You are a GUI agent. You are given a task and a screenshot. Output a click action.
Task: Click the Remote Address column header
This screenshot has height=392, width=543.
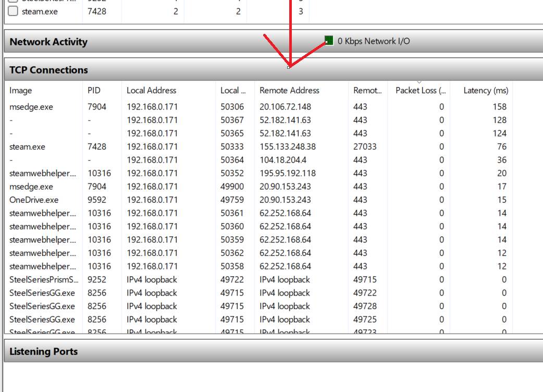click(289, 90)
